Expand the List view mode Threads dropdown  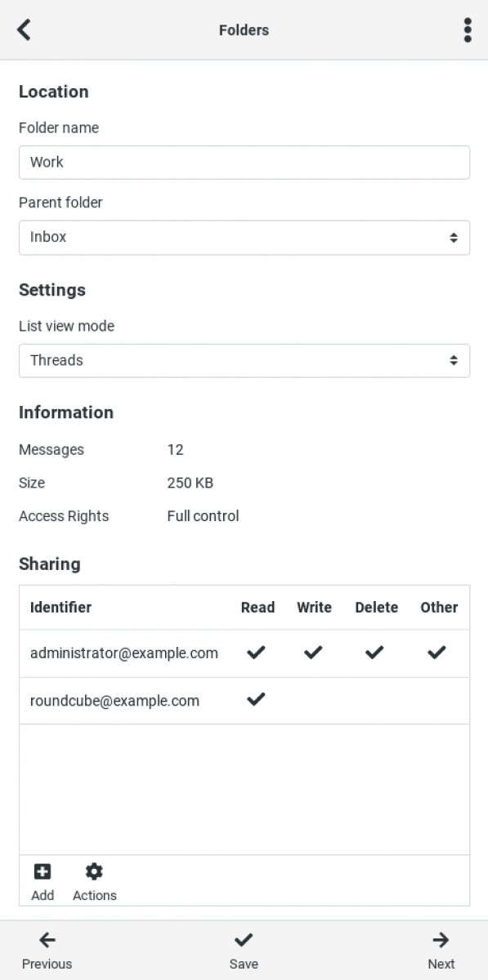point(244,360)
